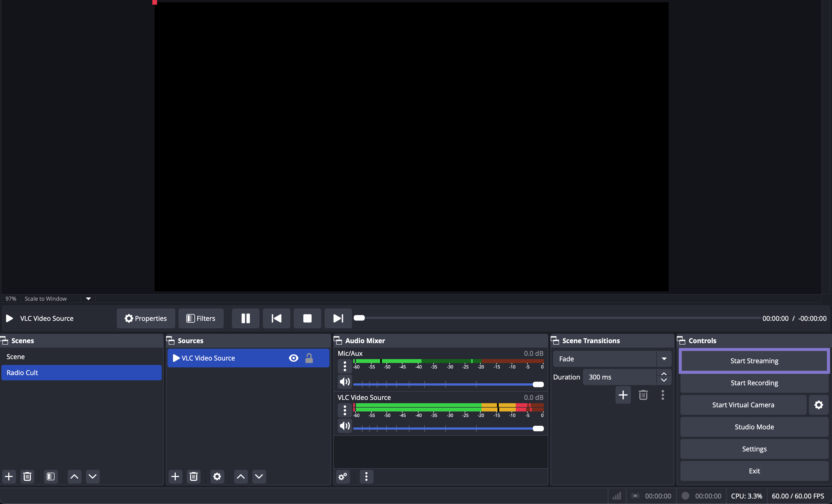This screenshot has width=832, height=504.
Task: Open VLC Video Source mixer options menu
Action: [x=345, y=410]
